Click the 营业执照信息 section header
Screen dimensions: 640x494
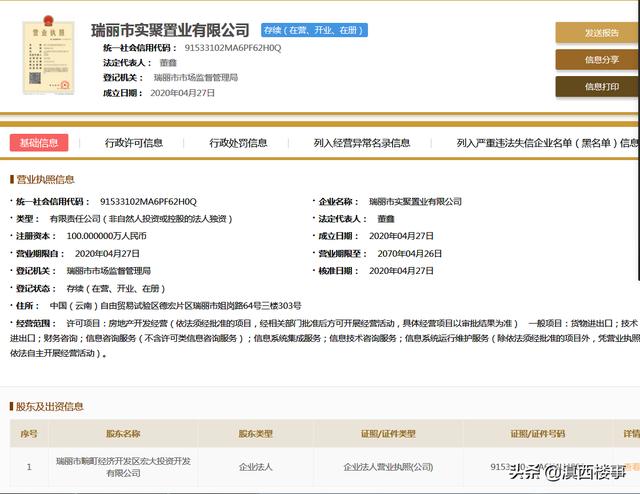tap(44, 180)
